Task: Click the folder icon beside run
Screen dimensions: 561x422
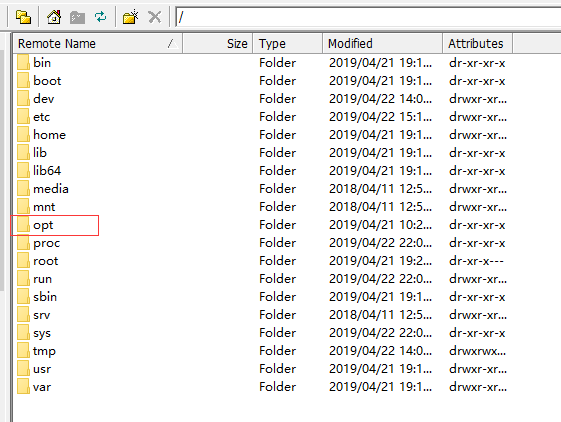Action: click(23, 278)
